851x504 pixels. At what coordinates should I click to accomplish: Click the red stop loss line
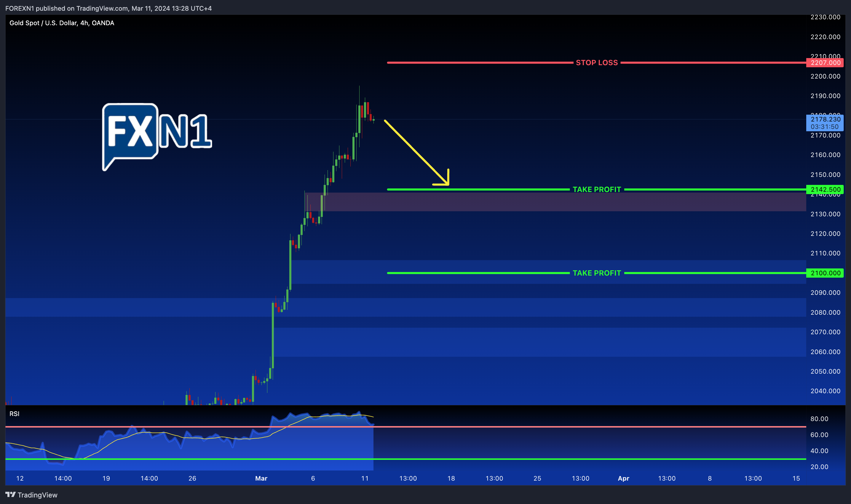480,63
